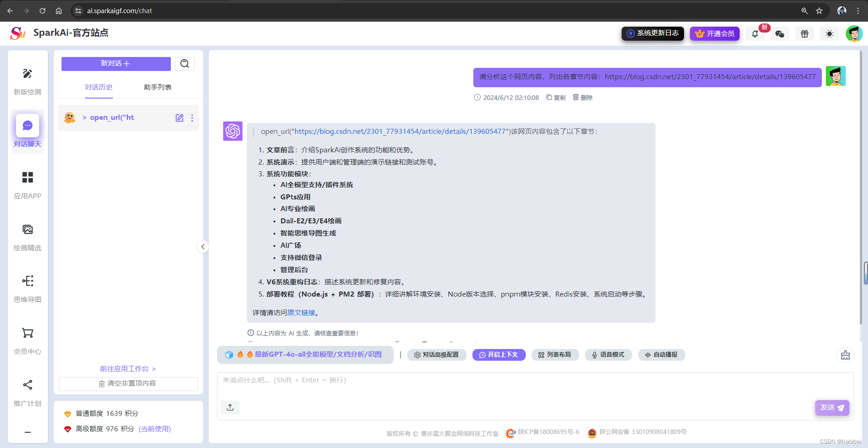Bookmark this page with the star icon
The height and width of the screenshot is (448, 868).
(x=819, y=11)
